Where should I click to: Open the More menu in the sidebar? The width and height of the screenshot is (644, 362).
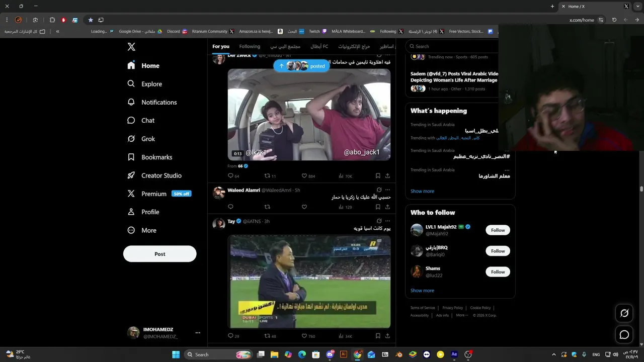pos(142,230)
